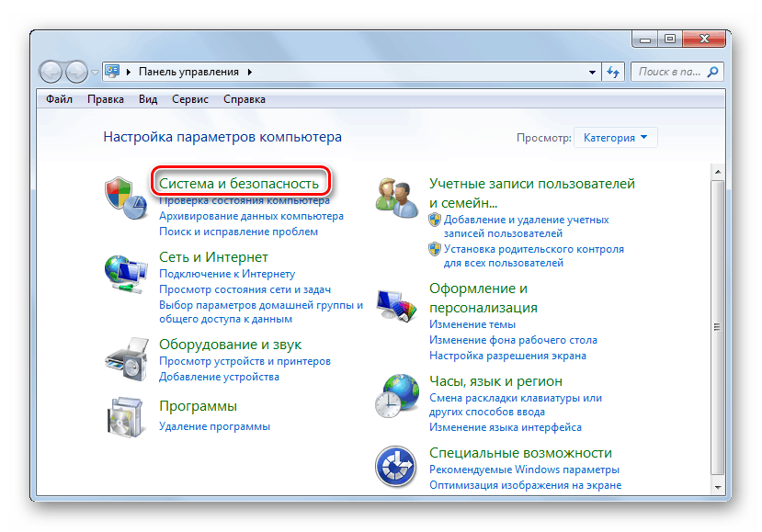Image resolution: width=762 pixels, height=532 pixels.
Task: Click the vertical scrollbar on the right
Action: (x=719, y=322)
